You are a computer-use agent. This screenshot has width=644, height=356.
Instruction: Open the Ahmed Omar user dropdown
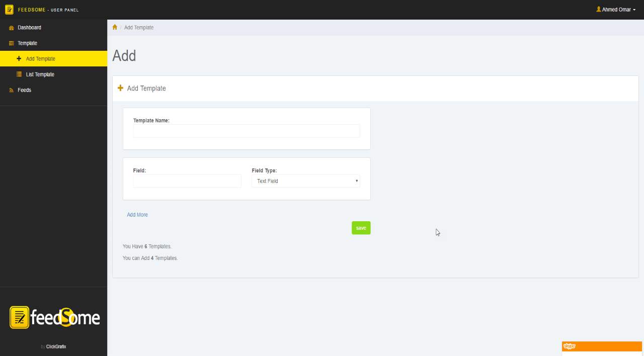click(x=616, y=10)
